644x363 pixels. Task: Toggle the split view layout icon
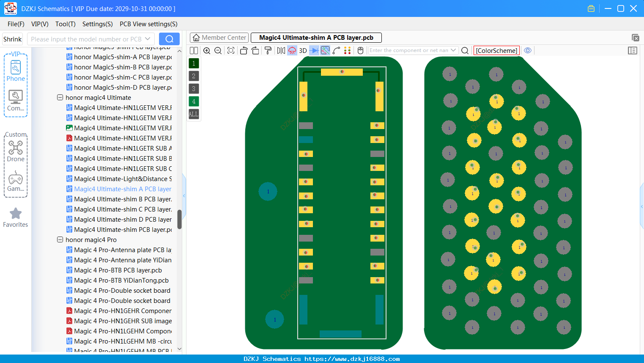[194, 50]
